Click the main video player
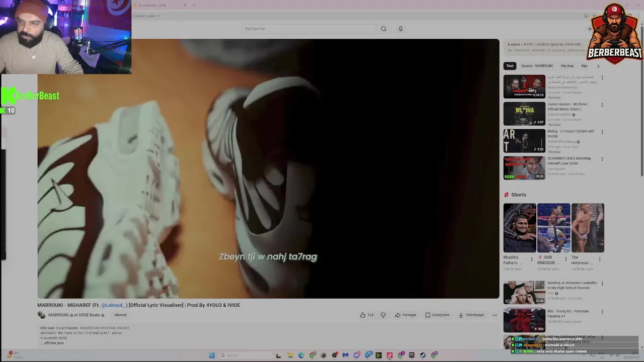Screen dimensions: 644x362 click(x=268, y=169)
